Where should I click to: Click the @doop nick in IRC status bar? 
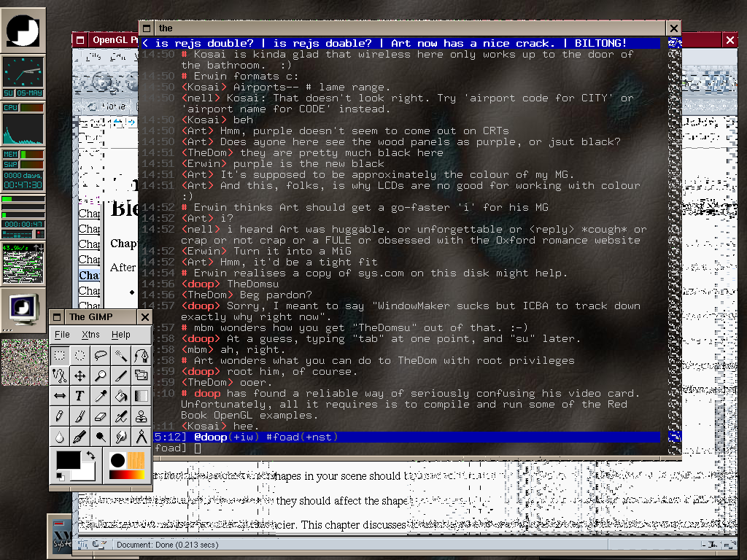tap(211, 437)
